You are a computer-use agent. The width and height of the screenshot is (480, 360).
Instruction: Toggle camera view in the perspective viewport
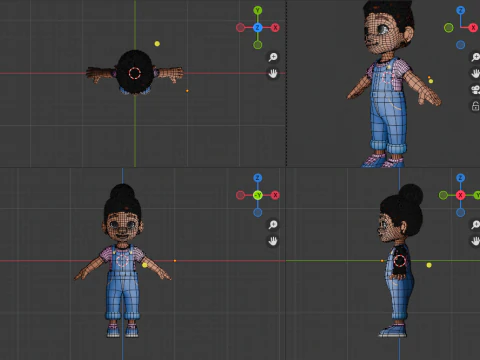[x=475, y=90]
